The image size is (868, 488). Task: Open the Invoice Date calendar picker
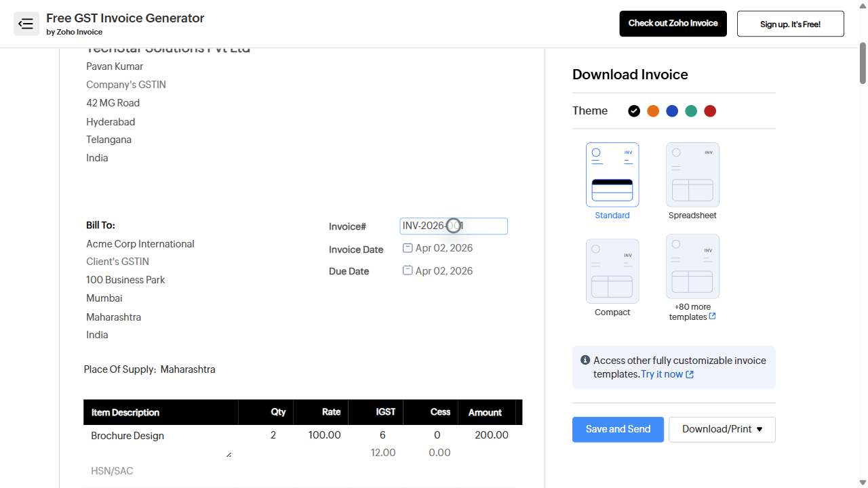tap(408, 247)
